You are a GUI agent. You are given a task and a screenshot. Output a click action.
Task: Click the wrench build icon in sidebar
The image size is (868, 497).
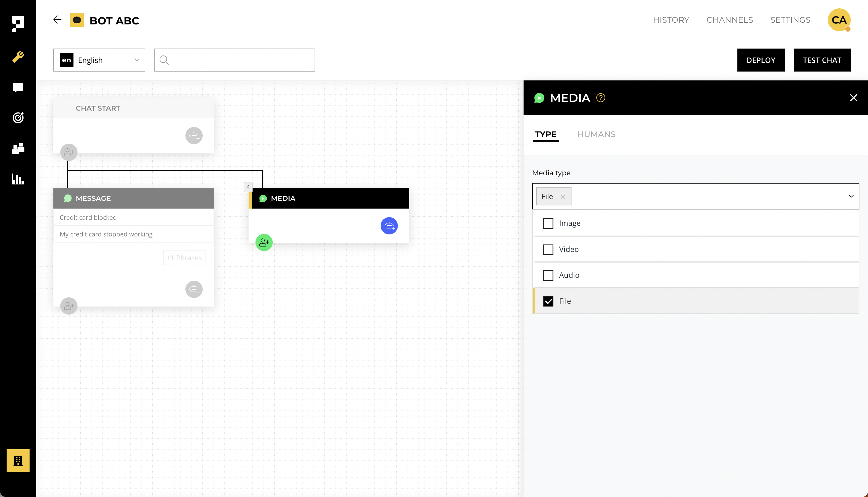point(18,57)
